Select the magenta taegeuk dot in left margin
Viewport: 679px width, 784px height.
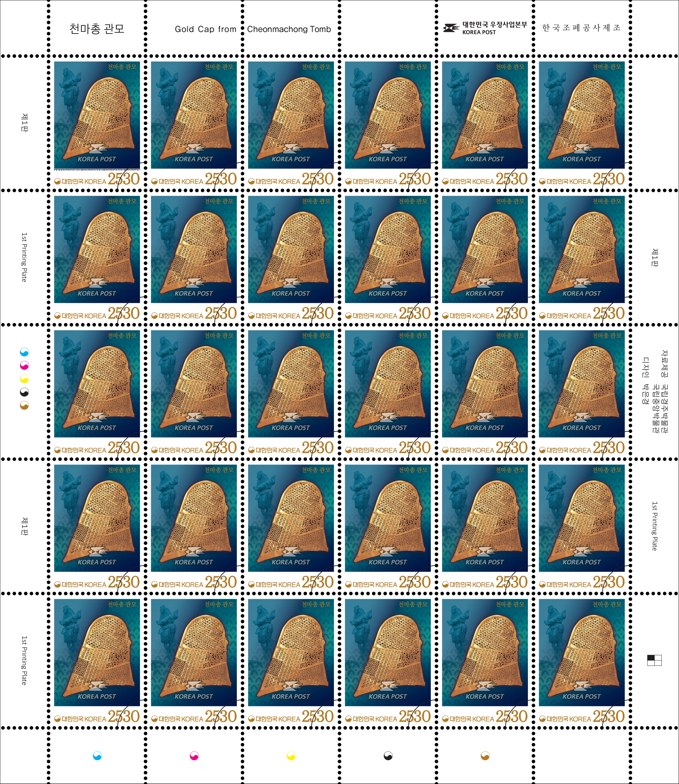pos(24,366)
